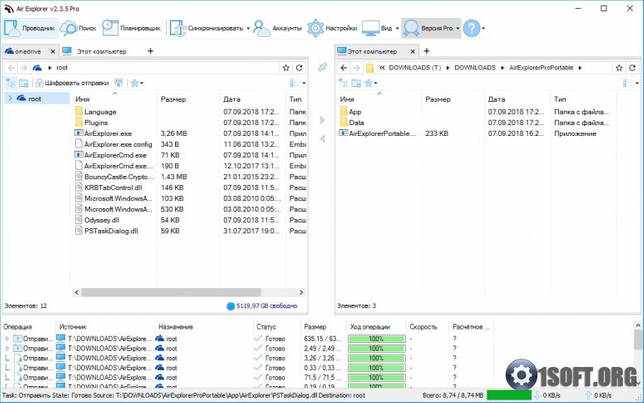Sort left pane by Размер column
Screen dimensions: 644x403
pyautogui.click(x=173, y=99)
